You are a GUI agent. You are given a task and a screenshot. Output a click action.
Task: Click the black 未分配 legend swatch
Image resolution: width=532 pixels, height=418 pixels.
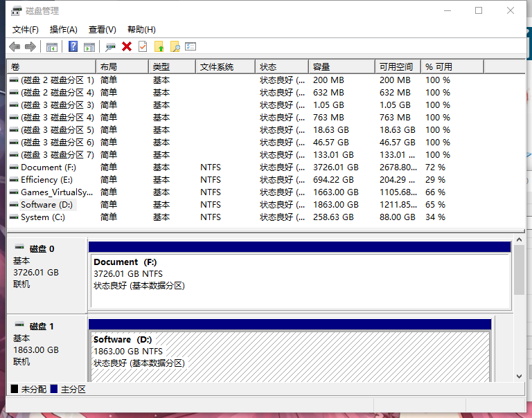[15, 389]
